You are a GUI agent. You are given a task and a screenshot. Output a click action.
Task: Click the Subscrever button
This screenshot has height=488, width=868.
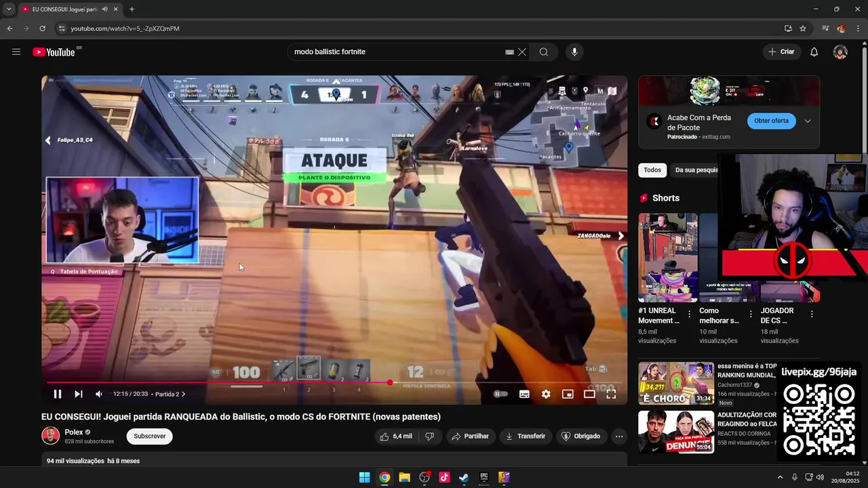click(149, 436)
